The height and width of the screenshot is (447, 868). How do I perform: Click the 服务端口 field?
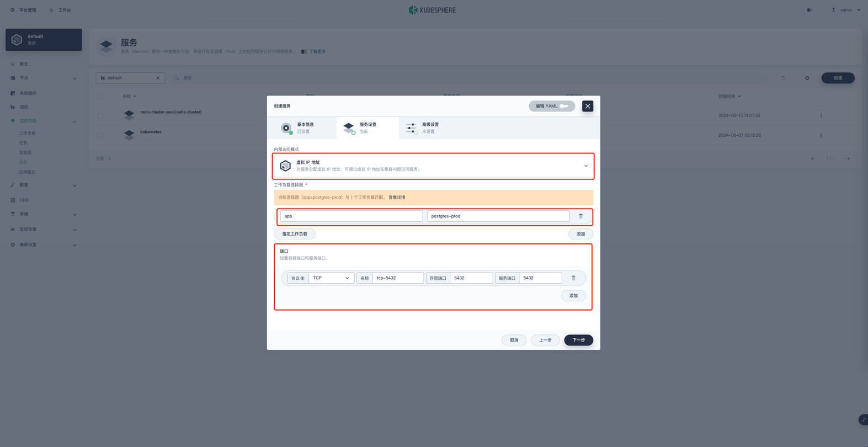coord(540,278)
